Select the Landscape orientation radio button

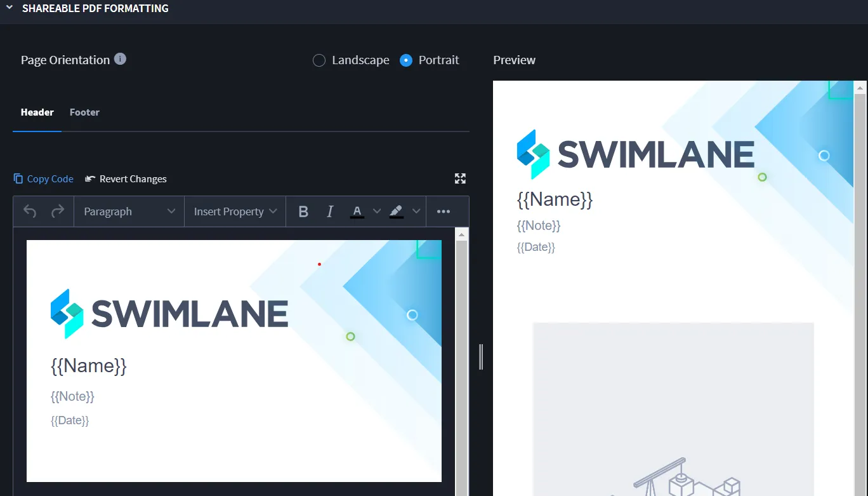pos(319,60)
